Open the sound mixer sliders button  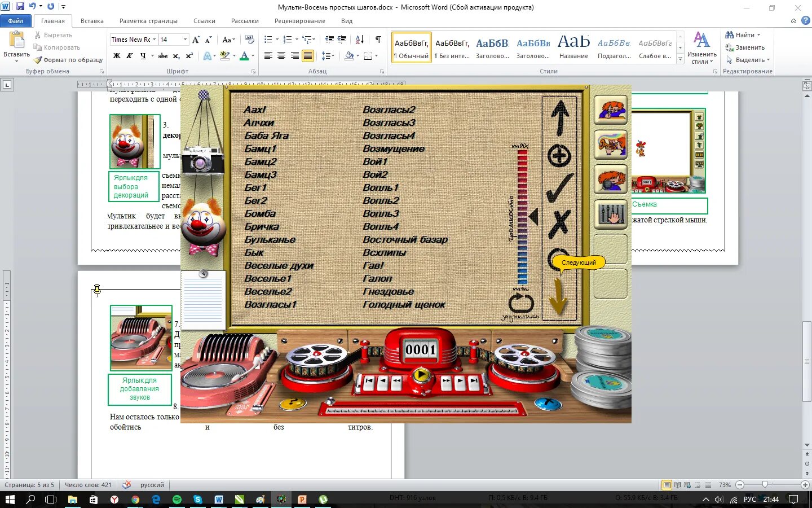[611, 214]
